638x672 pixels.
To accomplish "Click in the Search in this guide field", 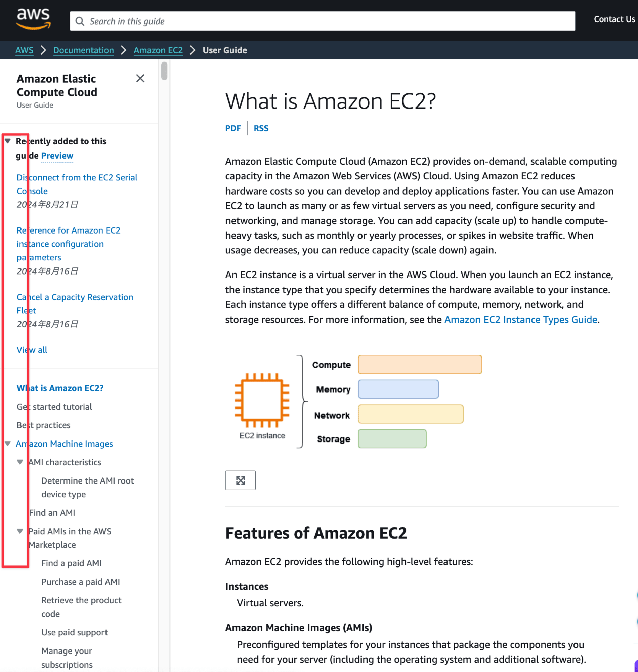I will 323,22.
